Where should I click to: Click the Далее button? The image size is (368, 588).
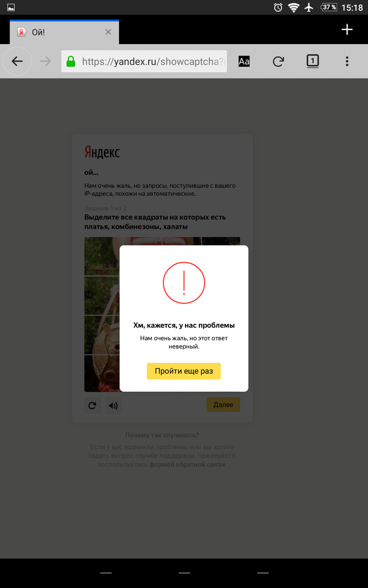pos(223,405)
